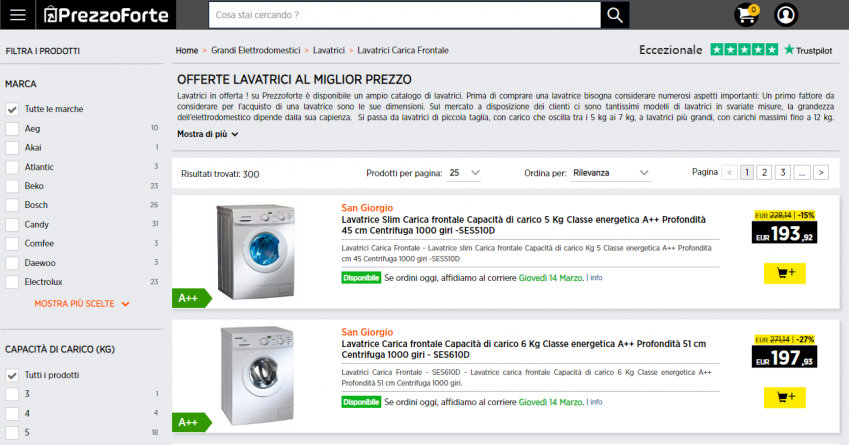Click 'Risultati trovati: 300' text
849x445 pixels.
coord(220,174)
